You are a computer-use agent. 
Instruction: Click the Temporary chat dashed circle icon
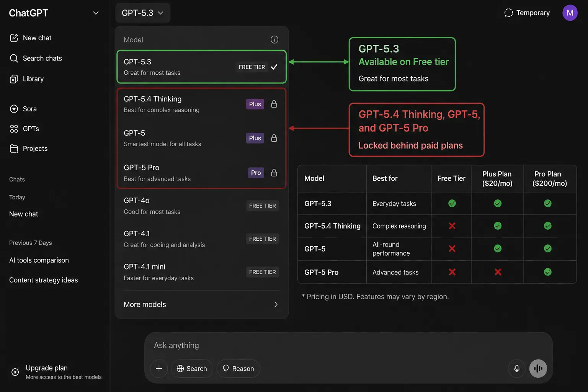(508, 13)
